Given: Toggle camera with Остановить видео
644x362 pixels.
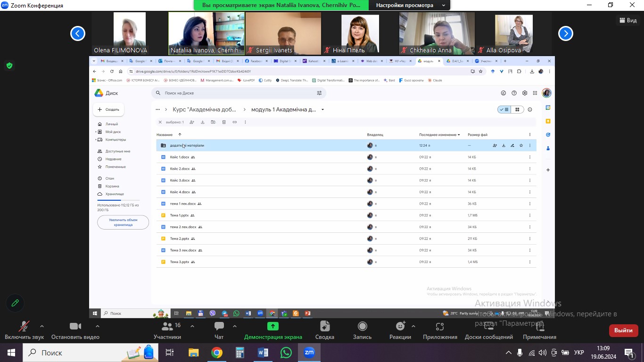Looking at the screenshot, I should (x=75, y=327).
